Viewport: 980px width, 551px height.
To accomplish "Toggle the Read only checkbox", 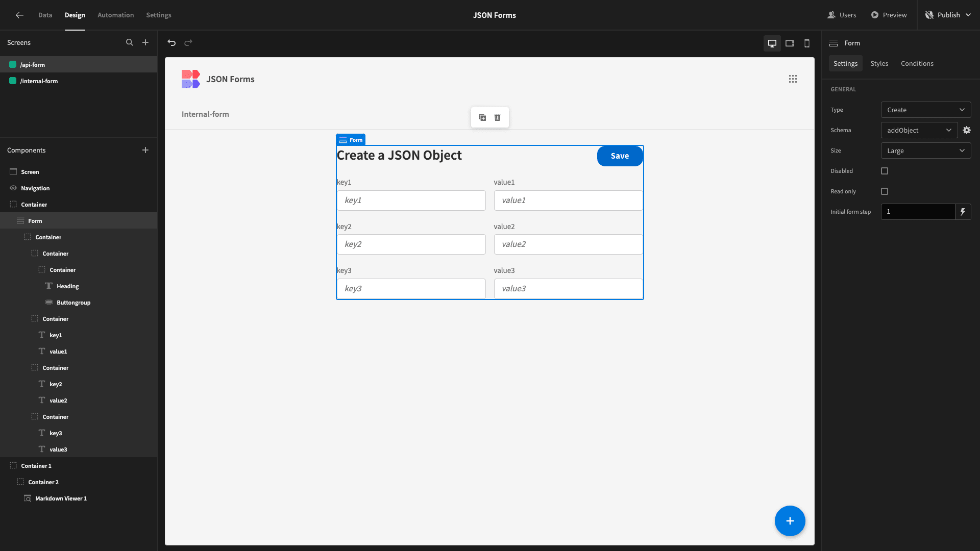I will (x=885, y=191).
